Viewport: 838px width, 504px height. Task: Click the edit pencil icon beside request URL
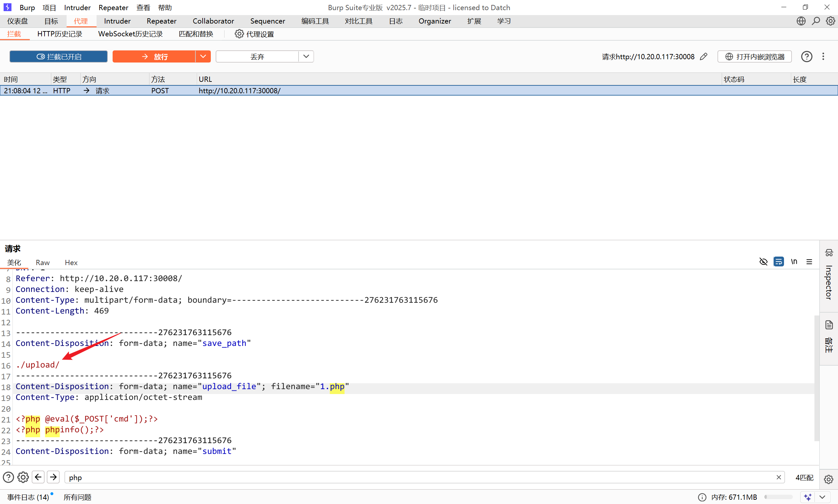click(x=703, y=56)
